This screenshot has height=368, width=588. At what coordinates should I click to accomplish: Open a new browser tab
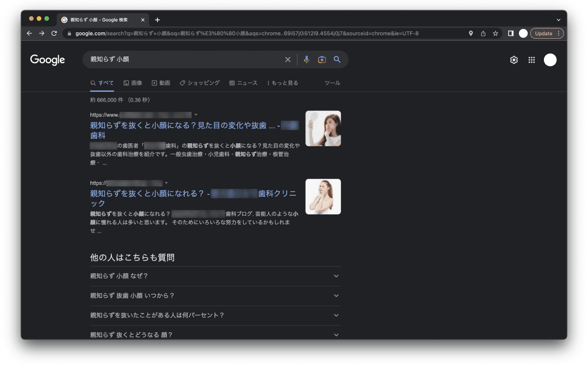[x=157, y=20]
